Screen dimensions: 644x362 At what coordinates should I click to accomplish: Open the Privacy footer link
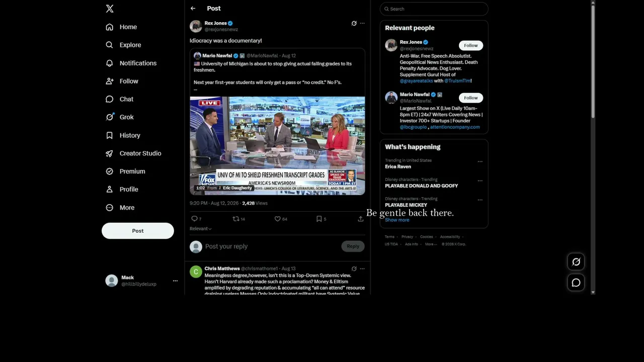pyautogui.click(x=408, y=237)
